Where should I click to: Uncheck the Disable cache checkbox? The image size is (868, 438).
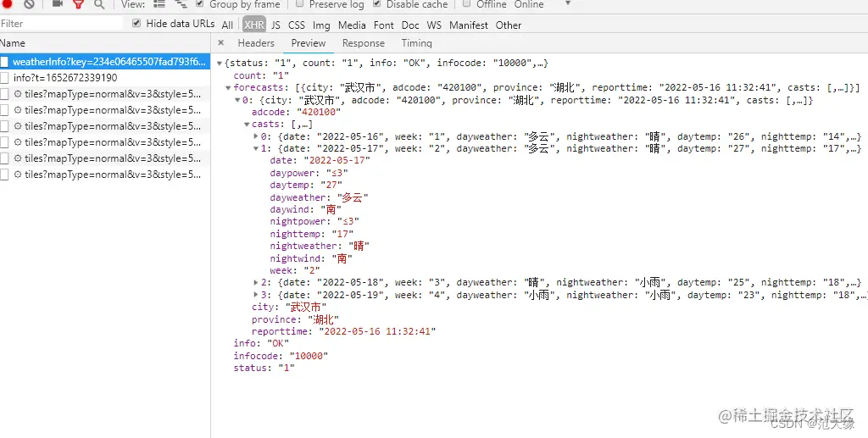pyautogui.click(x=377, y=3)
